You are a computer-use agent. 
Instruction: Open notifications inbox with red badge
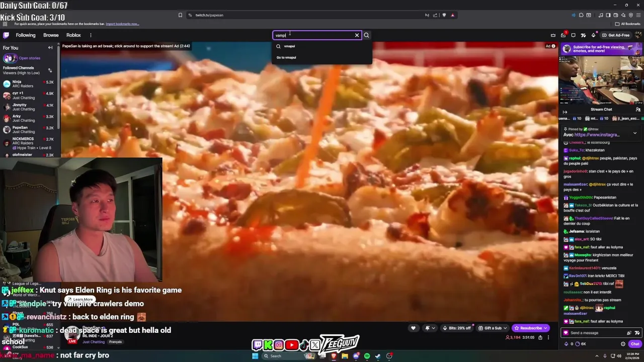point(563,35)
